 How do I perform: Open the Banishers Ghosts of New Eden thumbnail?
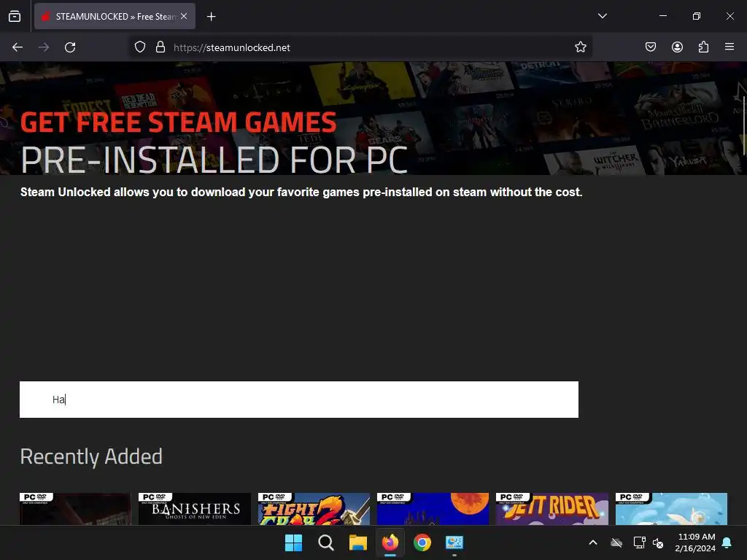(194, 509)
